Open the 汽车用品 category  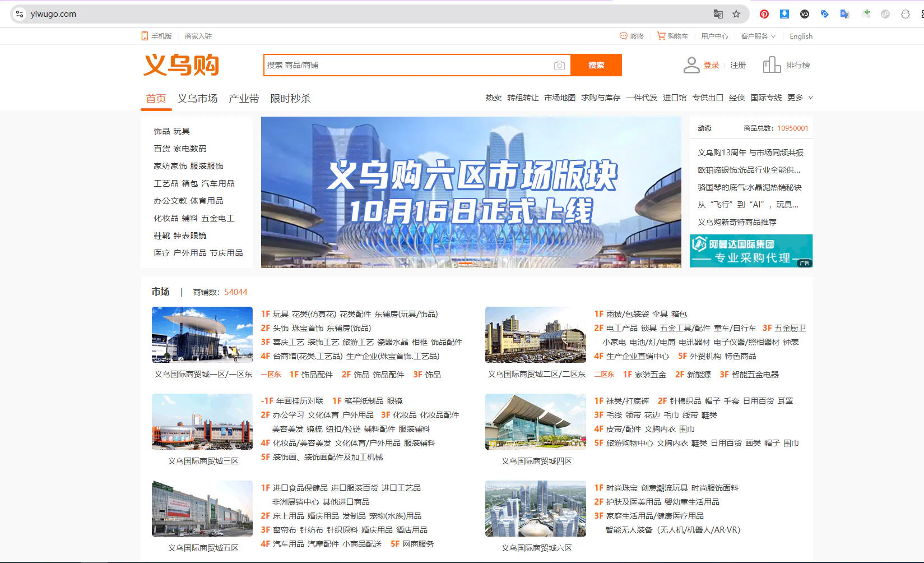click(x=218, y=183)
